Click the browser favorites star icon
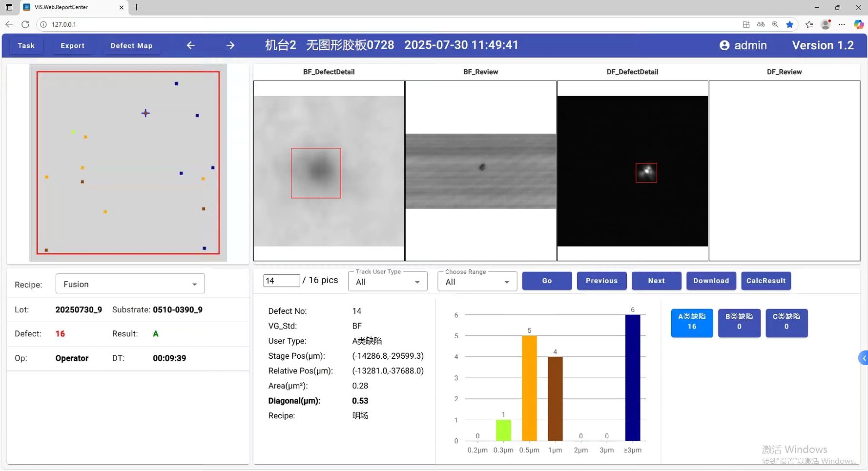The image size is (868, 471). point(789,24)
